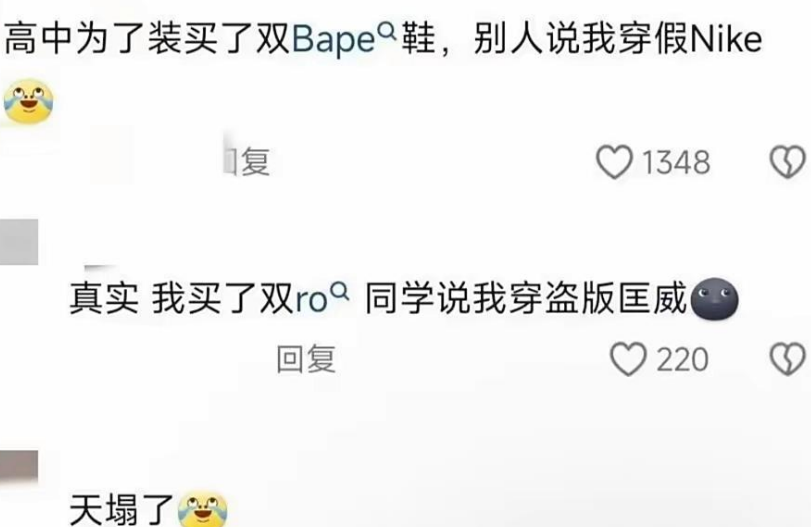
Task: Reply to the Bape shoes comment via 回复
Action: coord(247,162)
